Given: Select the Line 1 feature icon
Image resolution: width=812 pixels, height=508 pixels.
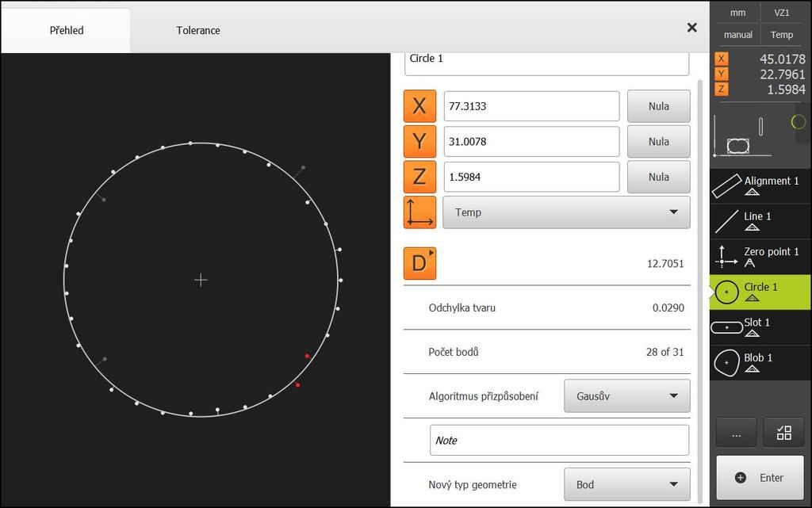Looking at the screenshot, I should pos(726,221).
